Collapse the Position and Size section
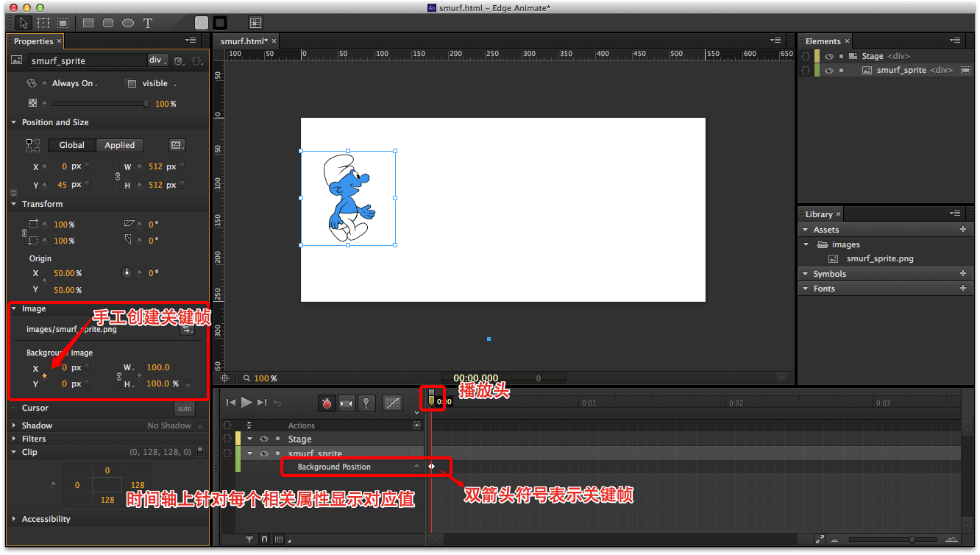Image resolution: width=980 pixels, height=555 pixels. coord(14,122)
